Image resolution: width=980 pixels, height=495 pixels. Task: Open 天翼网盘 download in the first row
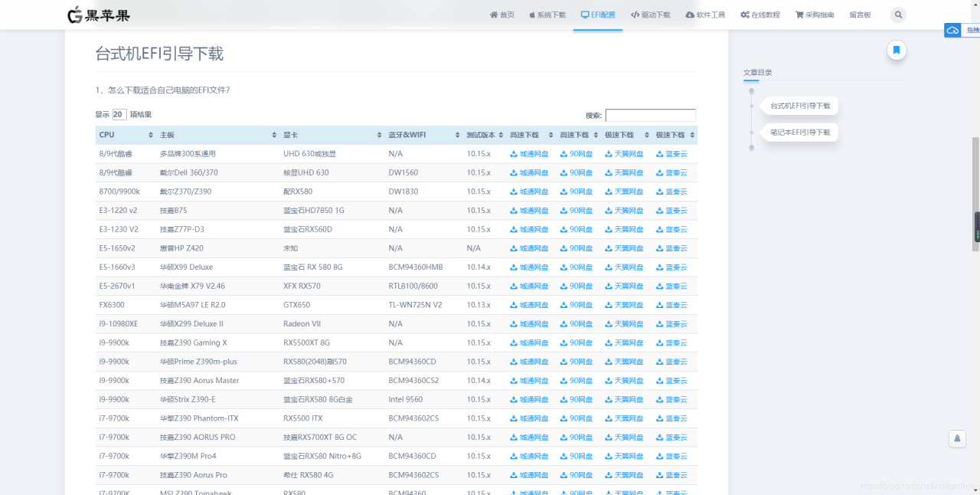coord(623,153)
